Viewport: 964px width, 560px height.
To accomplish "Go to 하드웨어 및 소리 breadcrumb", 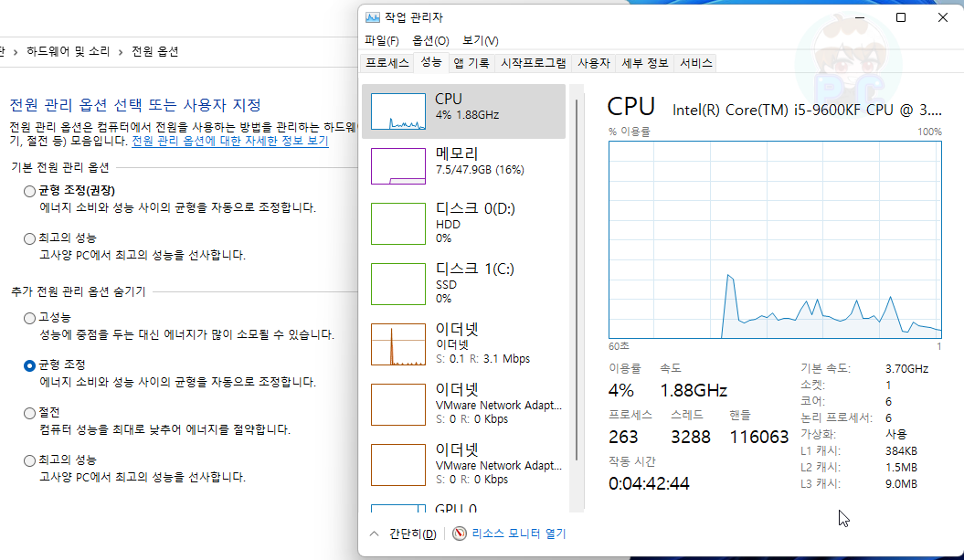I will pyautogui.click(x=68, y=52).
